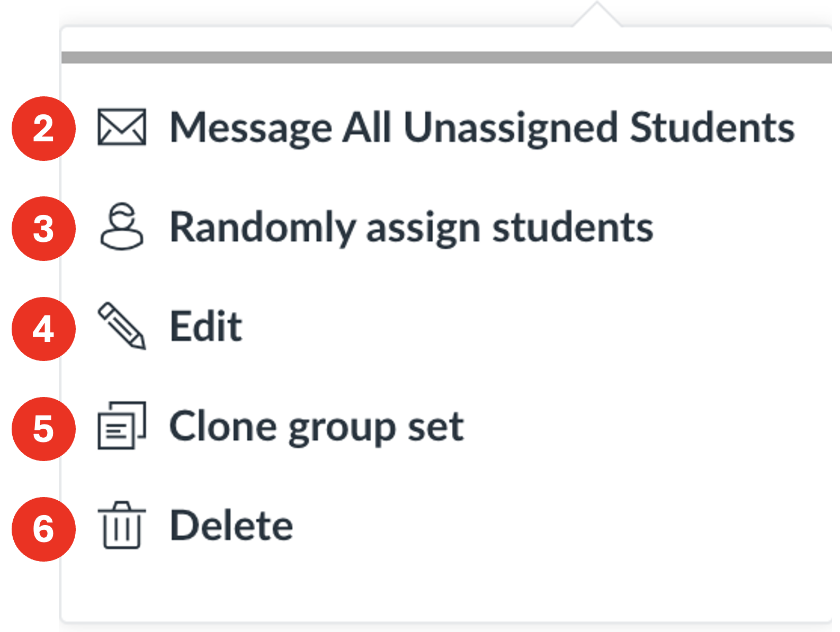Open the Edit option
Viewport: 840px width, 632px height.
207,326
